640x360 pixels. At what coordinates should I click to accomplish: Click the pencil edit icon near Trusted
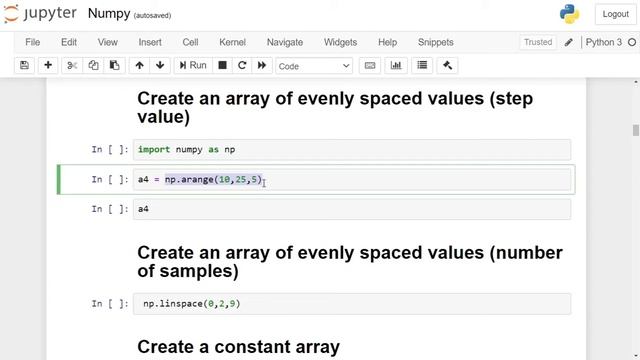569,42
